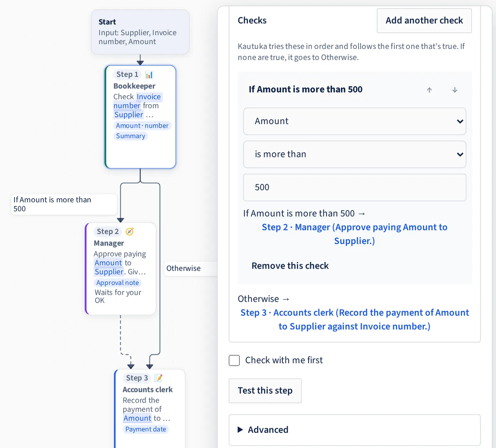Select the Step 2 Manager card
Image resolution: width=496 pixels, height=448 pixels.
pos(121,269)
